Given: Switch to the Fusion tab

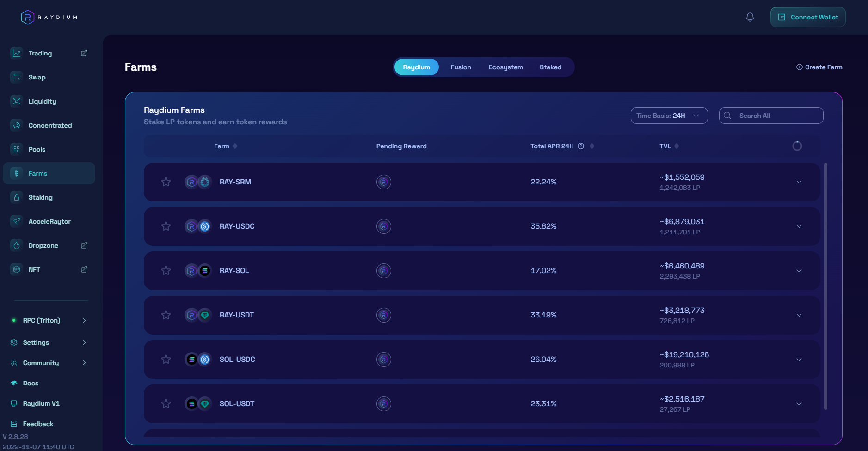Looking at the screenshot, I should (x=461, y=67).
